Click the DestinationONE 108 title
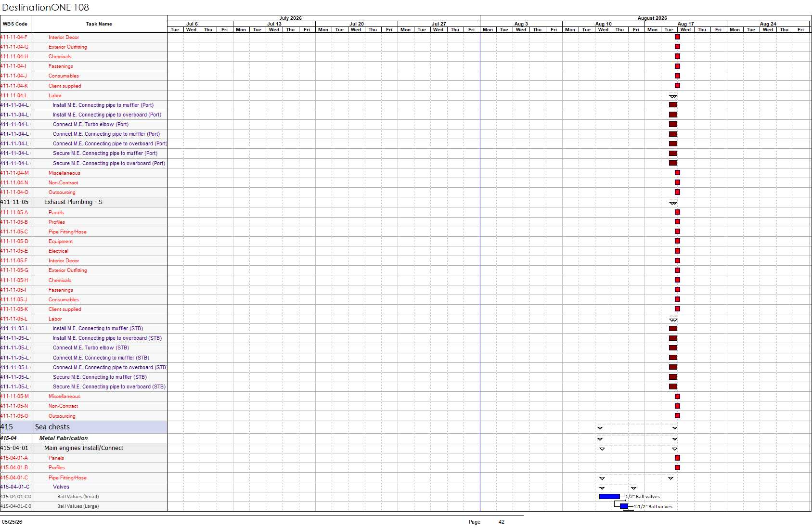This screenshot has height=528, width=812. (46, 7)
